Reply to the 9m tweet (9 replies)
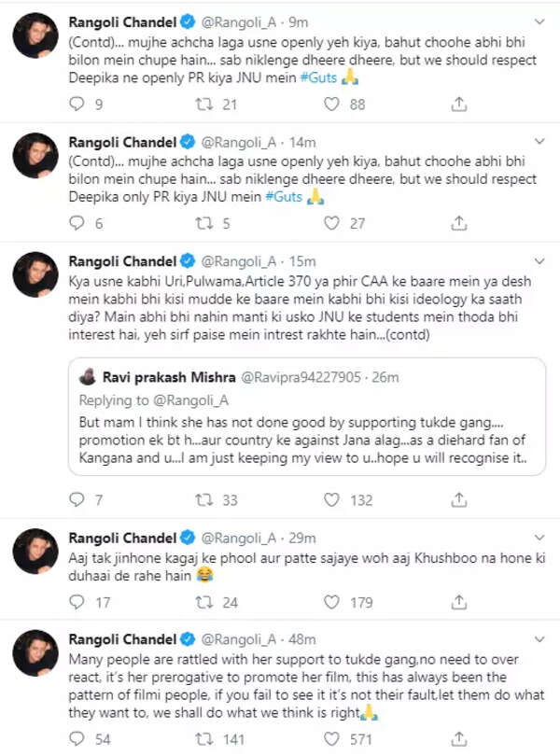The width and height of the screenshot is (560, 756). tap(77, 105)
